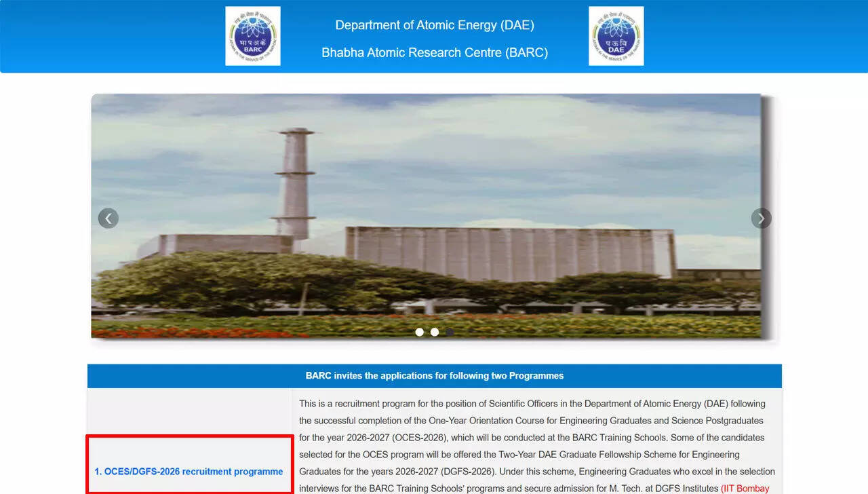Click the red IIT Bombay text
This screenshot has width=868, height=494.
[746, 489]
